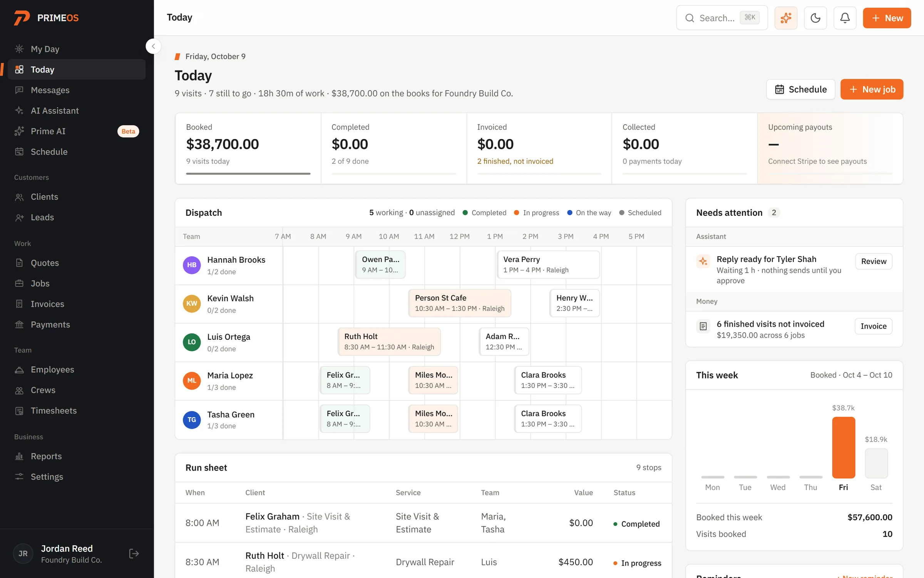Open the AI sparkle icon in the header
The image size is (924, 578).
click(x=786, y=18)
